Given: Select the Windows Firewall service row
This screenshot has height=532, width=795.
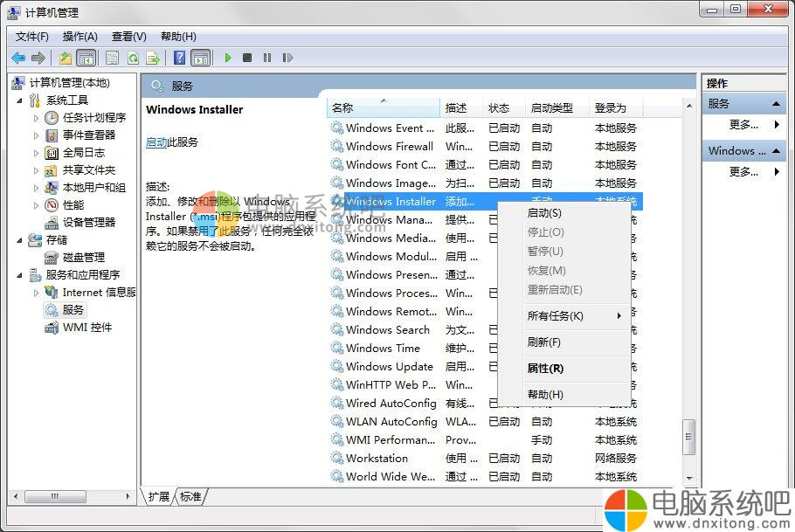Looking at the screenshot, I should [x=485, y=147].
